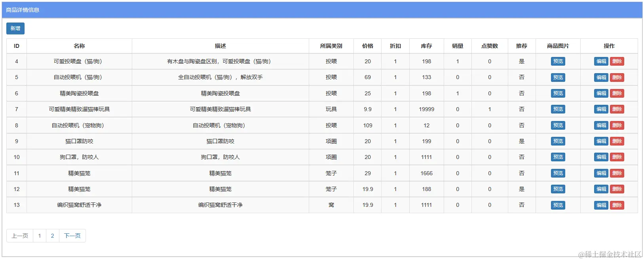Click the 商品详情信息 panel title
644x261 pixels.
click(23, 10)
